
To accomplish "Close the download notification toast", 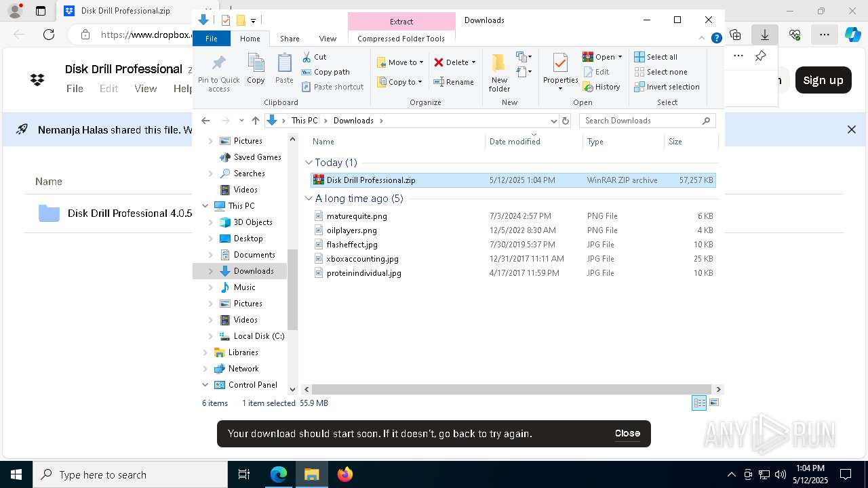I will pyautogui.click(x=627, y=433).
